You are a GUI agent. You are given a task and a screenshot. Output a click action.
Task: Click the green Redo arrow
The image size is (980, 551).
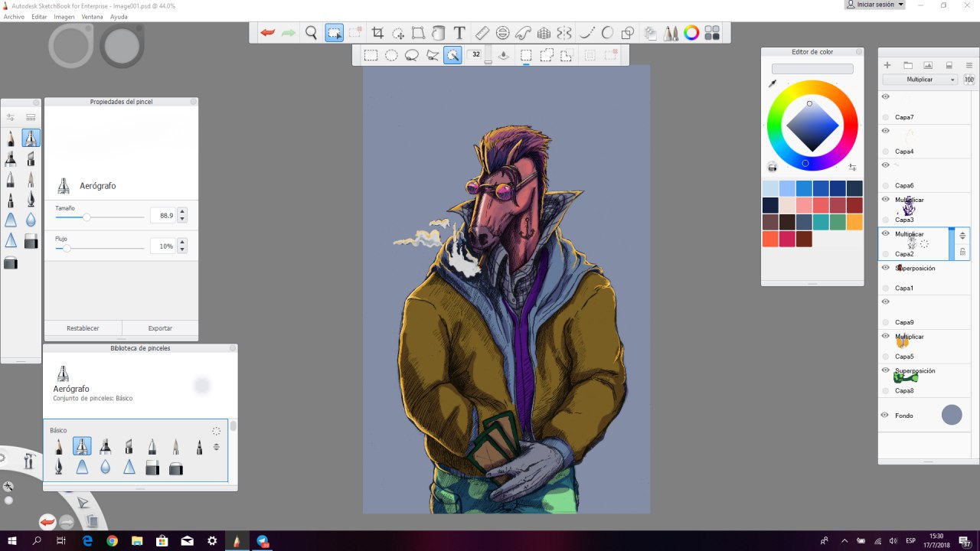(x=288, y=33)
